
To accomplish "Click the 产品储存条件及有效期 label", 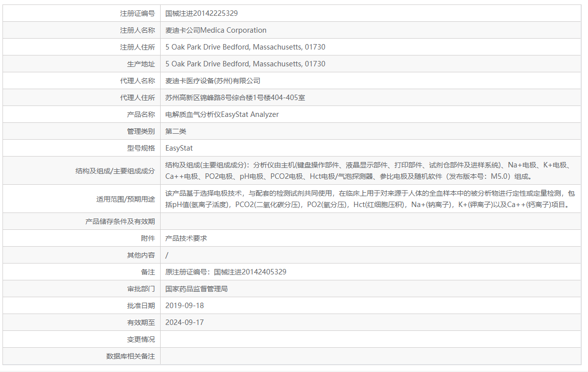I will [x=120, y=221].
